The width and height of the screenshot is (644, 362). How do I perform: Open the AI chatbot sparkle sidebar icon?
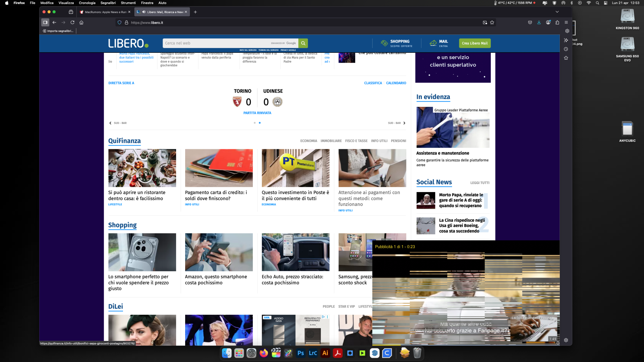tap(566, 40)
